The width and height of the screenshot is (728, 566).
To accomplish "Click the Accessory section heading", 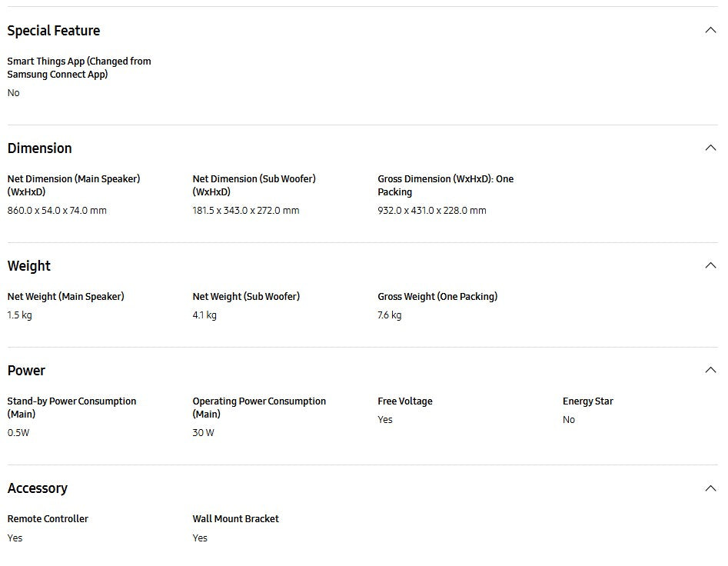I will pos(37,488).
